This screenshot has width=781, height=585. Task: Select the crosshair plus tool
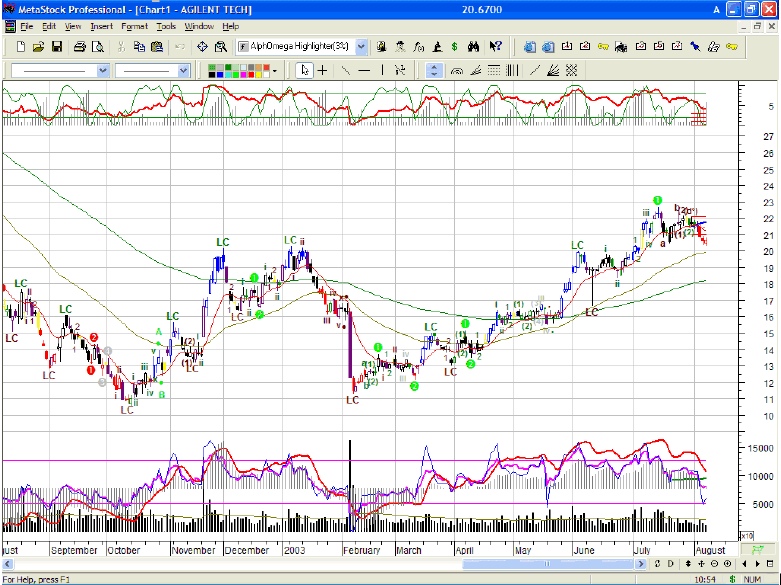click(x=323, y=71)
